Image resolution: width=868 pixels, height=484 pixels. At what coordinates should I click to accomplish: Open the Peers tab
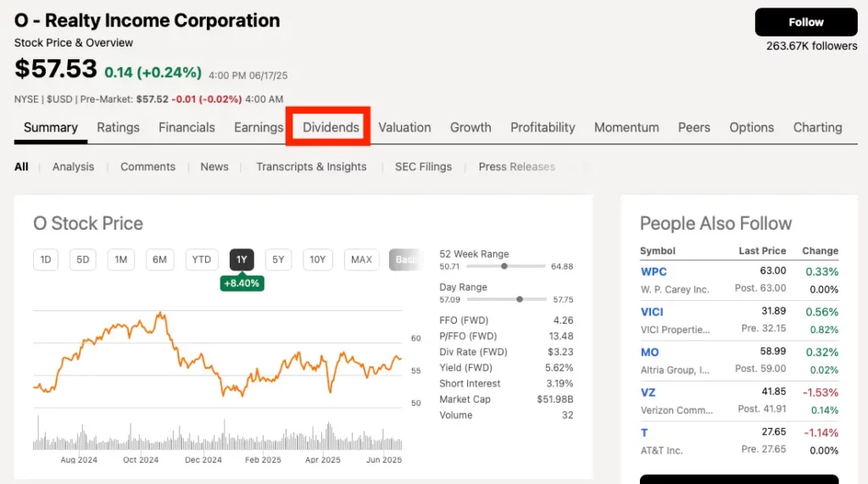click(694, 127)
